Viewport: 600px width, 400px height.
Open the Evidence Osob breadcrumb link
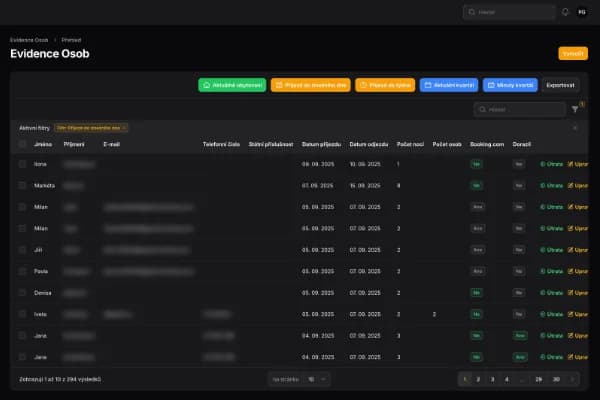pyautogui.click(x=29, y=40)
